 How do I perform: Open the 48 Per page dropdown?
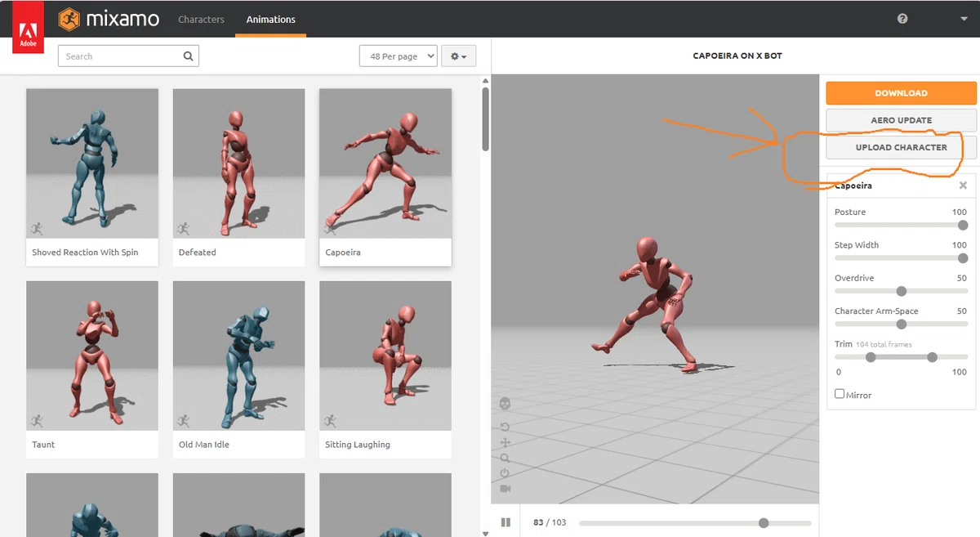pyautogui.click(x=398, y=56)
